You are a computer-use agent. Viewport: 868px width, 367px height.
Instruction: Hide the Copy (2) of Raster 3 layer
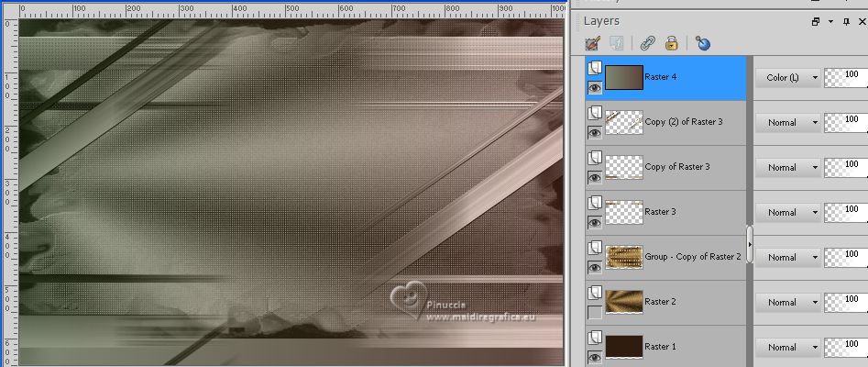pos(595,132)
